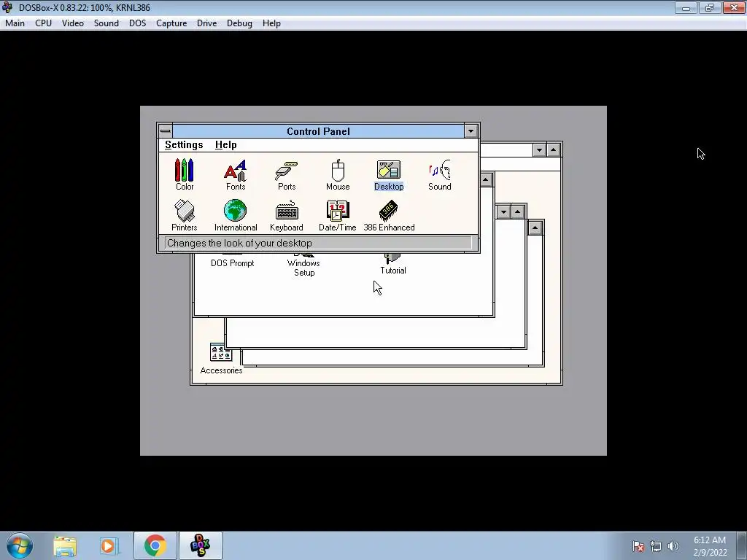Screen dimensions: 747x560
Task: Click the DOSBox taskbar button
Action: [200, 545]
